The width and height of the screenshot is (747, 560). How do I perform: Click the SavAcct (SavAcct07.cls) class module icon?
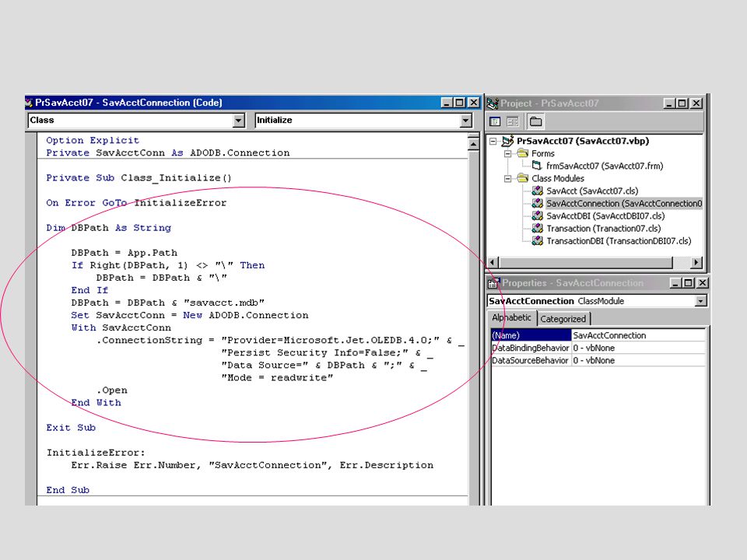(538, 191)
